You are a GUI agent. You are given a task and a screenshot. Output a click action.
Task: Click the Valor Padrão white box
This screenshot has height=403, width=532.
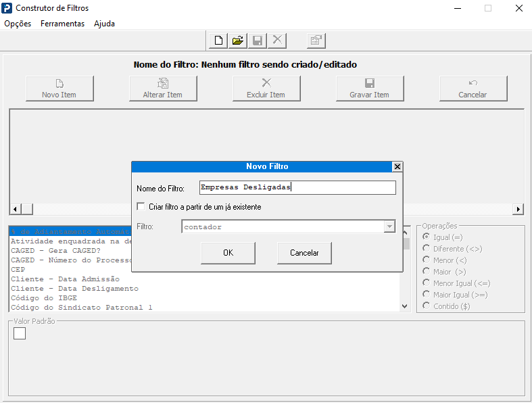point(20,333)
